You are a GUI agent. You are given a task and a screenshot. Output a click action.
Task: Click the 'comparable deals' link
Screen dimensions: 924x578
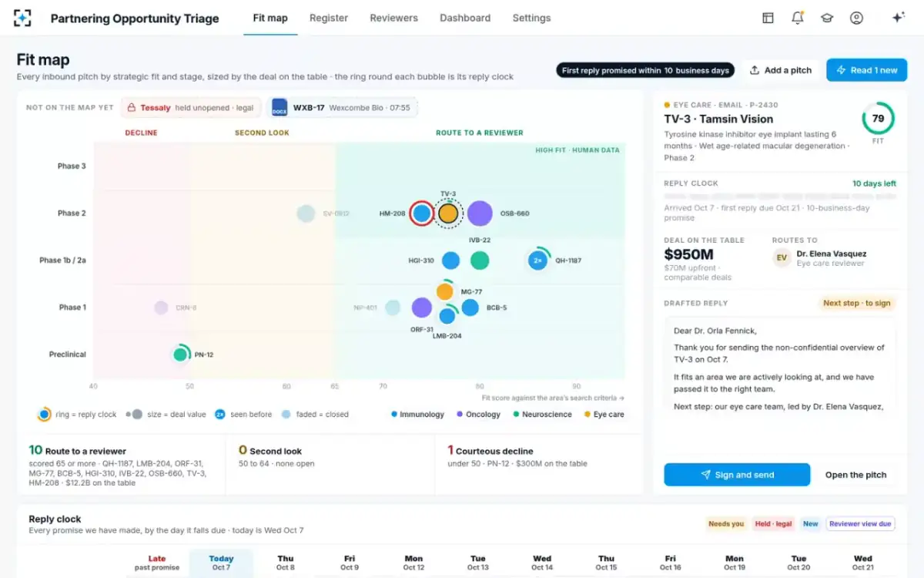[x=698, y=277]
